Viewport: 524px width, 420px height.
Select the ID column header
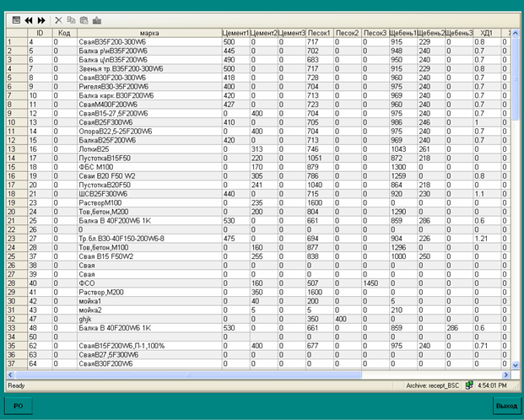[x=39, y=32]
